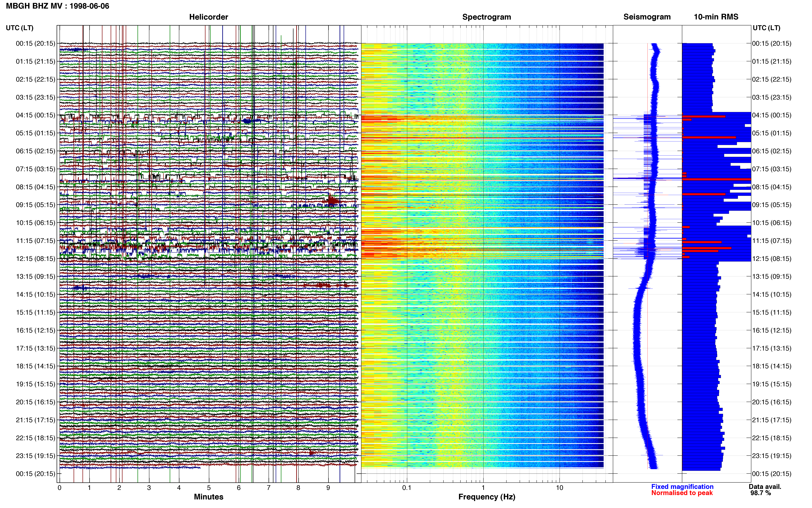
Task: Click the right time label '22:15 (18:15)'
Action: (772, 438)
